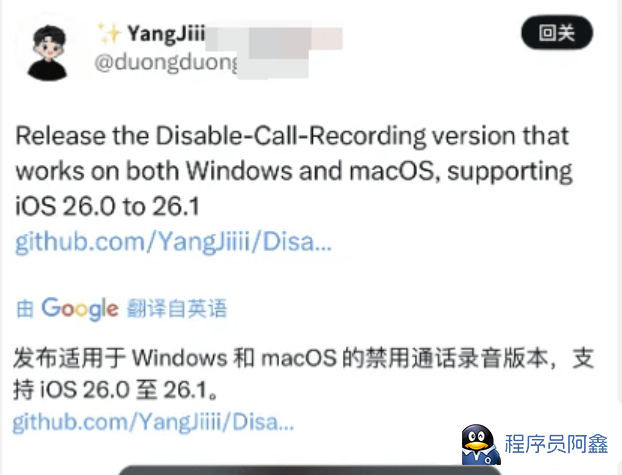The height and width of the screenshot is (475, 622).
Task: Click the word Disable-Call-Recording in the tweet
Action: (x=290, y=136)
